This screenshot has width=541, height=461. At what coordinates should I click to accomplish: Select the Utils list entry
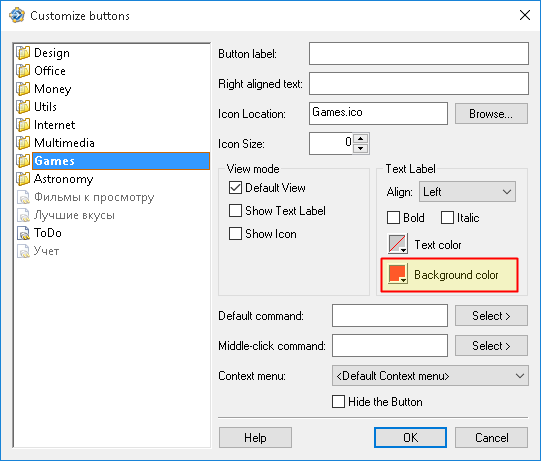[45, 107]
